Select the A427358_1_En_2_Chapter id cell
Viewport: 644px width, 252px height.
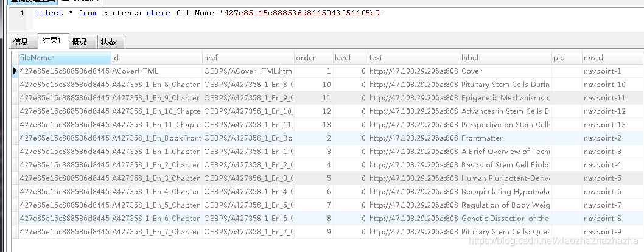[156, 164]
